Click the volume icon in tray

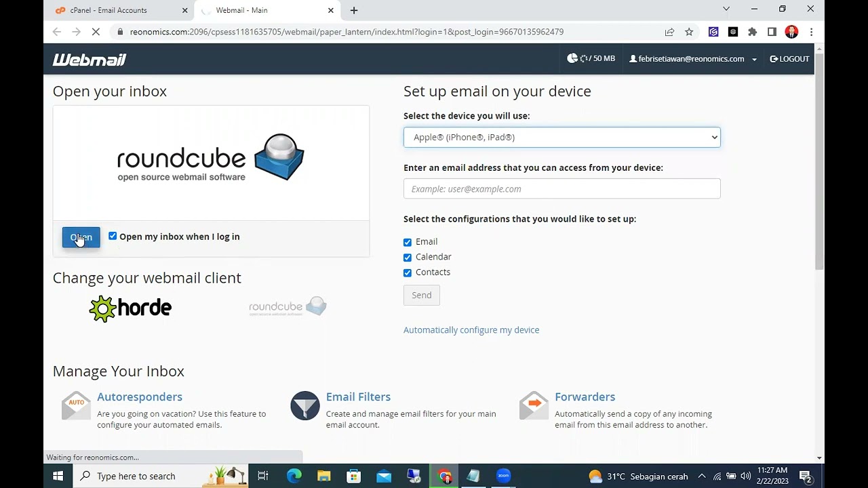tap(745, 476)
